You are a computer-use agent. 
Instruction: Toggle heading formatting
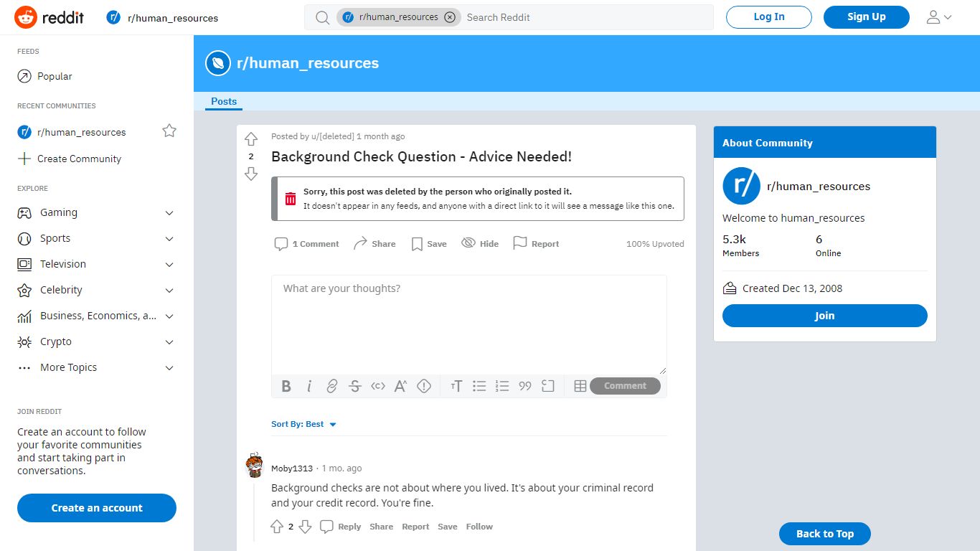456,386
